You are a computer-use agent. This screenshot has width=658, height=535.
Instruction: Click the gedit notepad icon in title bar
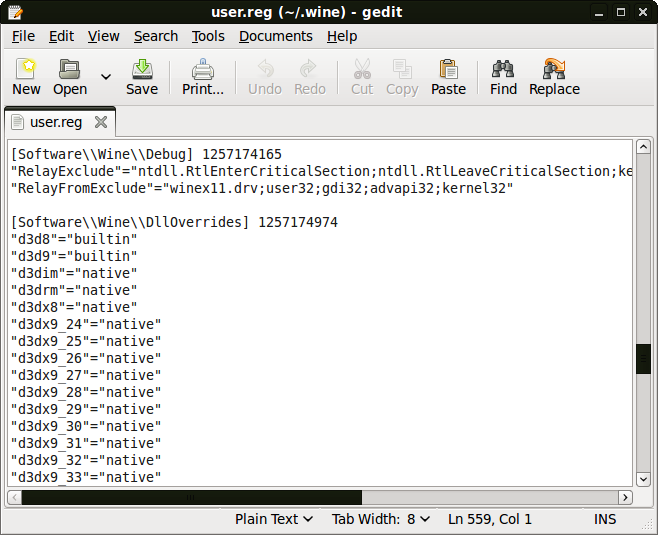tap(16, 12)
